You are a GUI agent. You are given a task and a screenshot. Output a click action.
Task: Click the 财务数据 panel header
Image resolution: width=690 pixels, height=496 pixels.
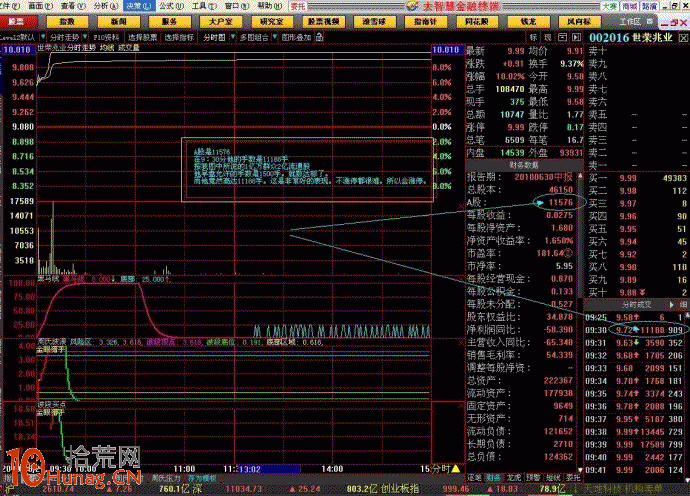tap(524, 165)
